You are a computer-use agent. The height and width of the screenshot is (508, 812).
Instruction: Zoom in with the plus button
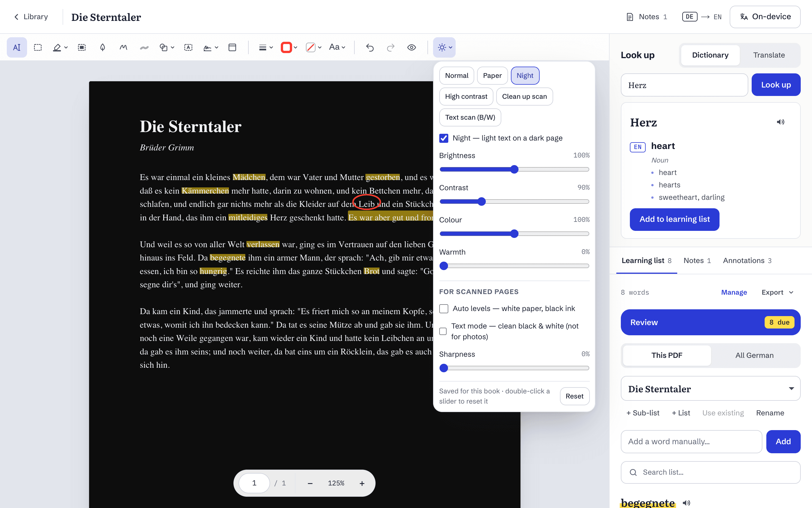click(x=362, y=483)
